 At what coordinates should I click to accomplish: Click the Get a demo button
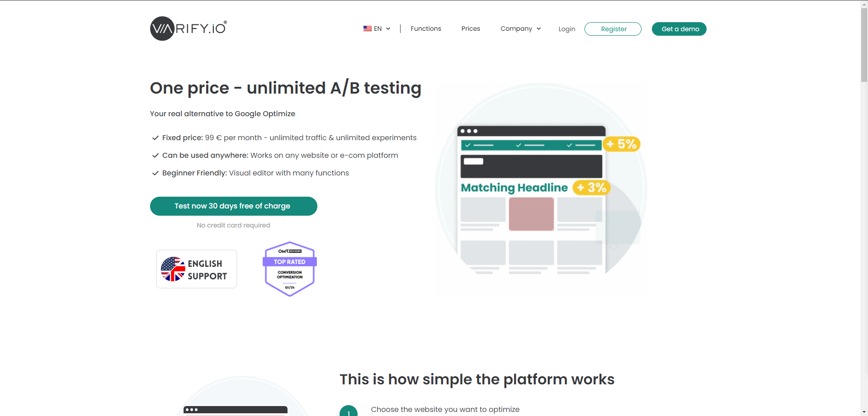pos(679,29)
